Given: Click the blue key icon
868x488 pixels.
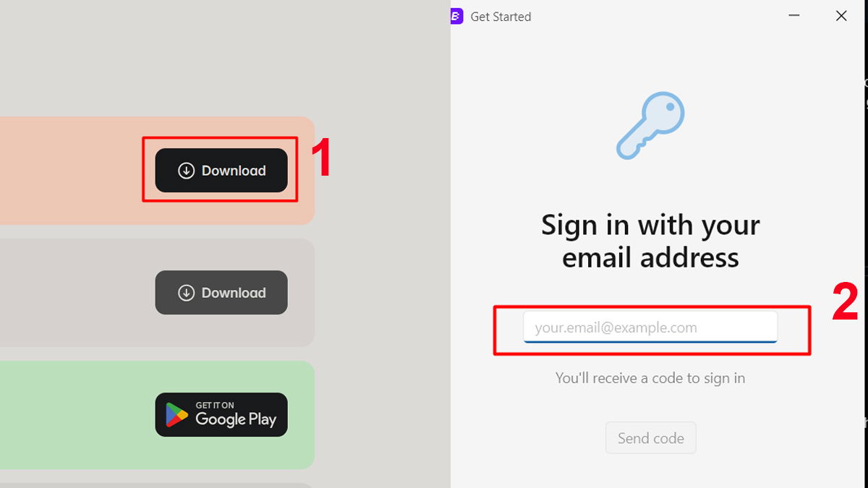Looking at the screenshot, I should (650, 125).
